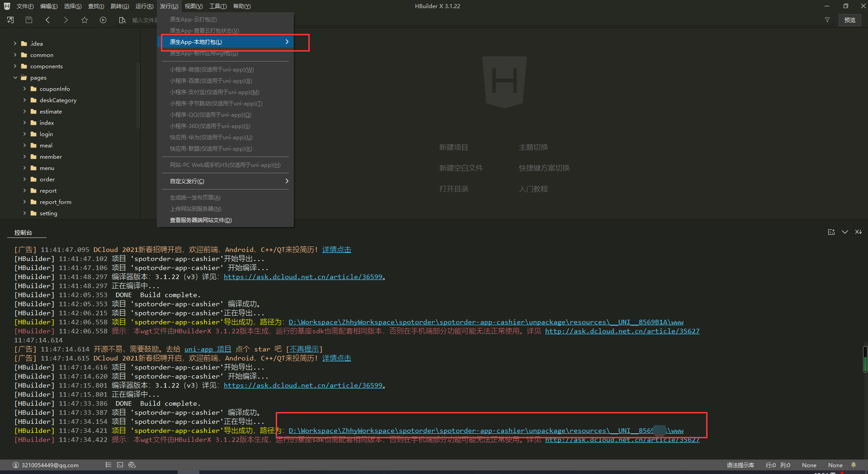Image resolution: width=868 pixels, height=474 pixels.
Task: Navigate back with the left arrow icon
Action: click(x=47, y=20)
